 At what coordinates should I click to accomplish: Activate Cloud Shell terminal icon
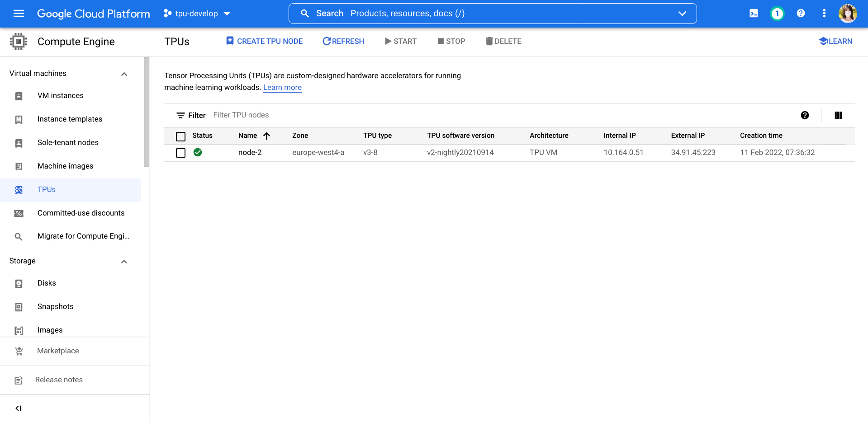[754, 14]
